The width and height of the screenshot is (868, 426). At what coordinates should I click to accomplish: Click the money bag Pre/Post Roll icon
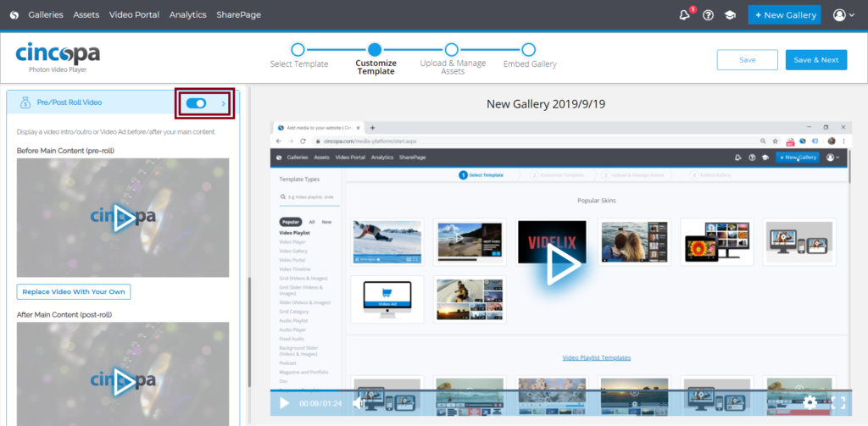(23, 102)
